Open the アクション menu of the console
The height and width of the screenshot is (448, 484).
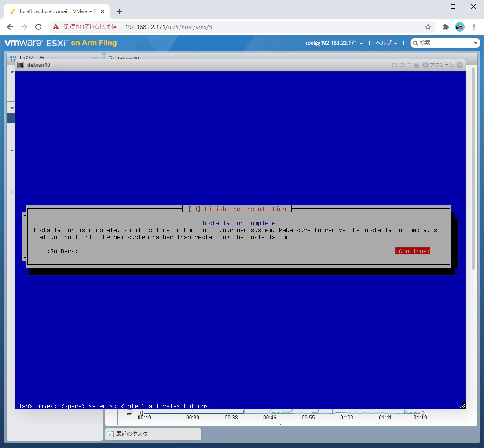coord(442,65)
